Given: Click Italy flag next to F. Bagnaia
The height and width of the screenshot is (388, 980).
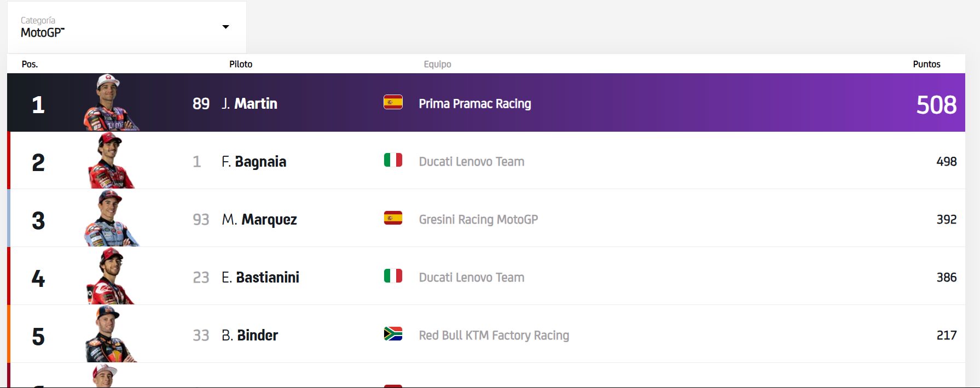Looking at the screenshot, I should click(393, 160).
